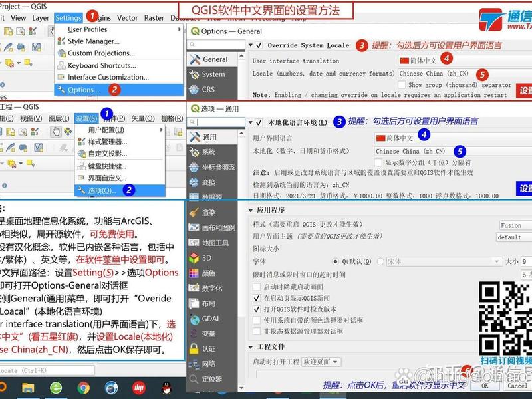Screen dimensions: 532x399
Task: Uncheck 在启动页显示QGIS新闻 checkbox
Action: tap(257, 298)
